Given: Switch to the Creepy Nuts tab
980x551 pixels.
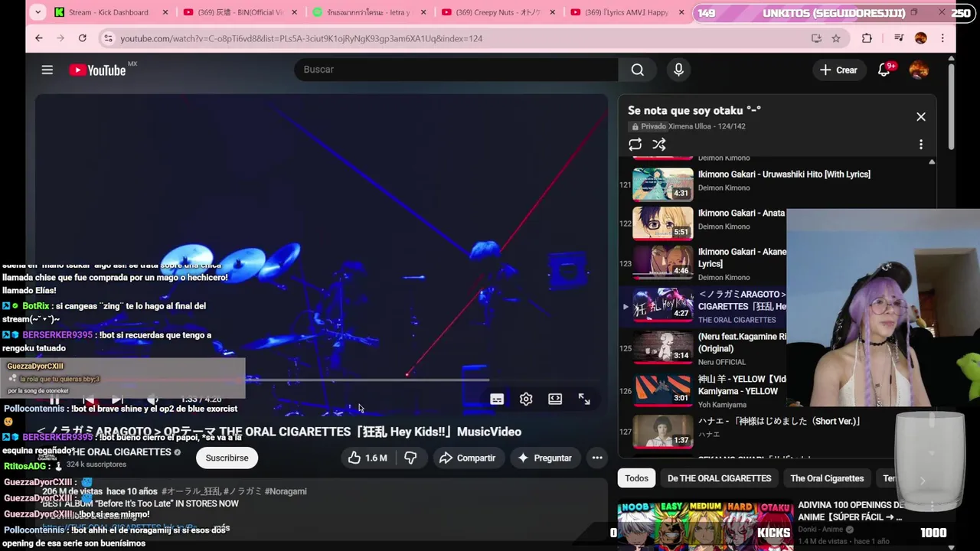Looking at the screenshot, I should (x=498, y=12).
